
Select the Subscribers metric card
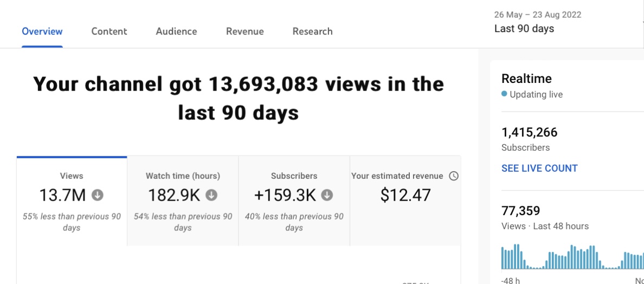click(x=294, y=201)
